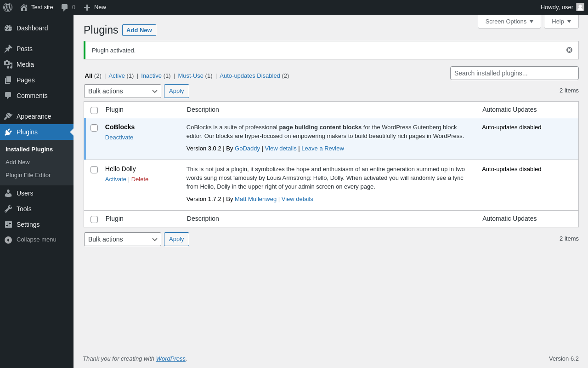Toggle the select-all checkbox in table header
This screenshot has width=588, height=368.
click(94, 110)
